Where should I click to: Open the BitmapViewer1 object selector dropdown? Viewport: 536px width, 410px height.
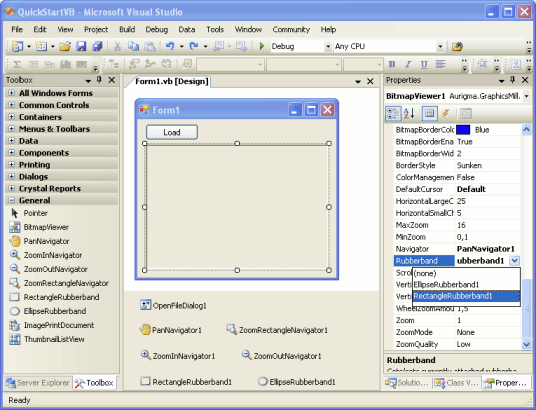[x=526, y=96]
